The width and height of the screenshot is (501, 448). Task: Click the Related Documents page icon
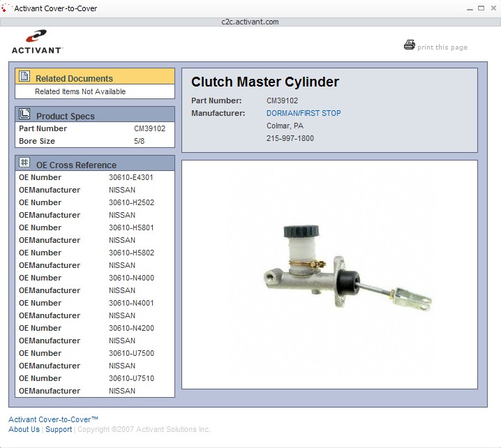[x=24, y=77]
